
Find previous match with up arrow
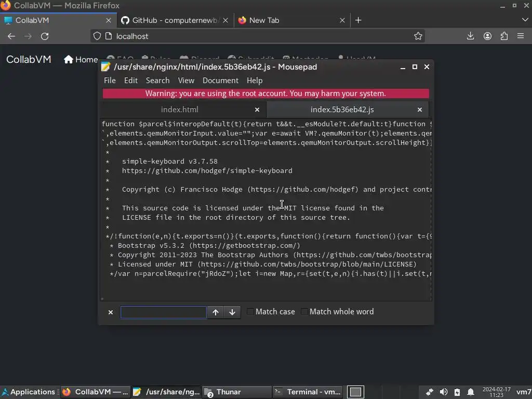[x=216, y=312]
